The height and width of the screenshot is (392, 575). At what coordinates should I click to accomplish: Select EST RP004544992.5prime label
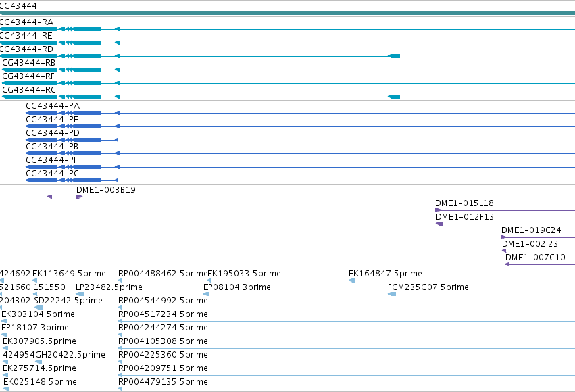click(x=164, y=301)
